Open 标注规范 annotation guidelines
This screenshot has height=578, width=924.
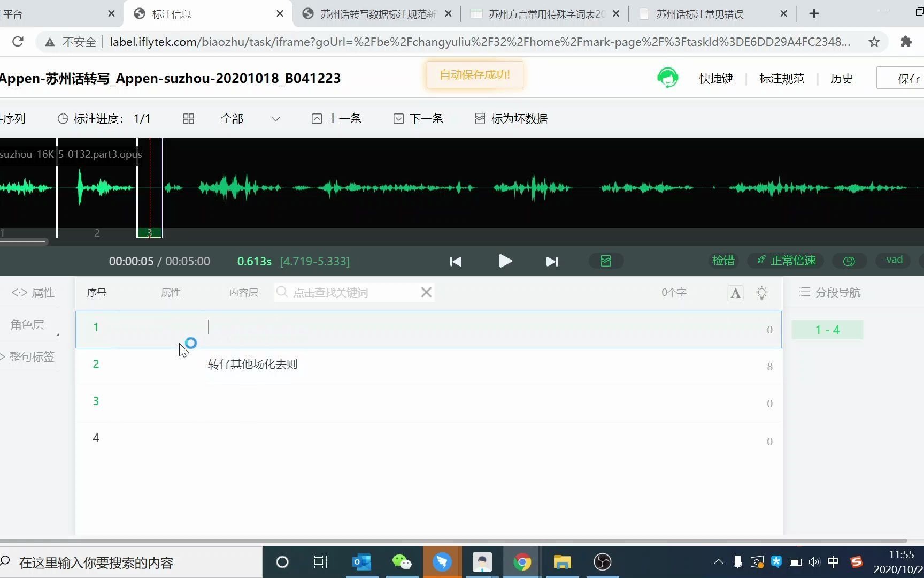(x=782, y=79)
